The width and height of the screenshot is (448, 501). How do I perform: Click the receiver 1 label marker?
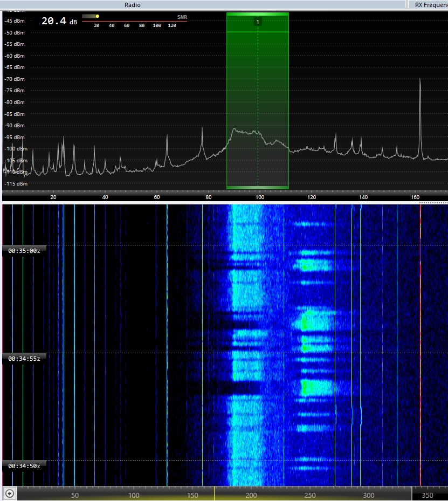[x=258, y=22]
